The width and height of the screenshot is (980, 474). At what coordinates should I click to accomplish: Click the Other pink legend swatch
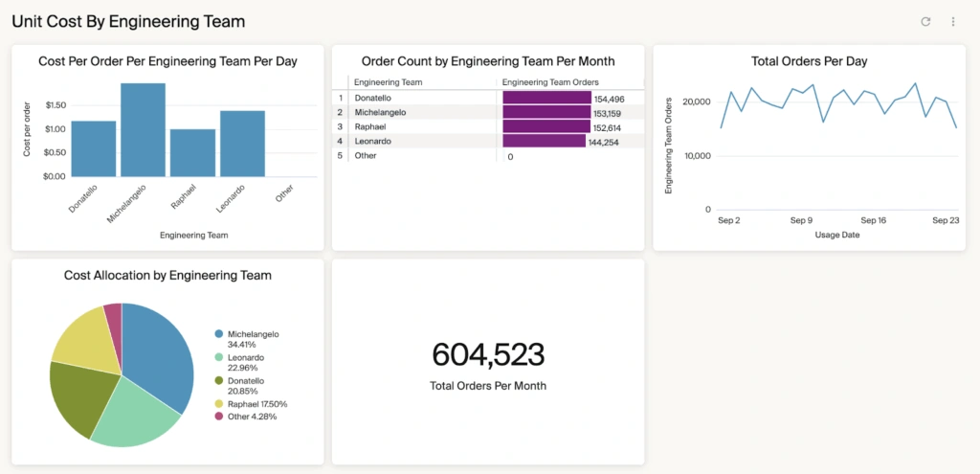coord(219,417)
